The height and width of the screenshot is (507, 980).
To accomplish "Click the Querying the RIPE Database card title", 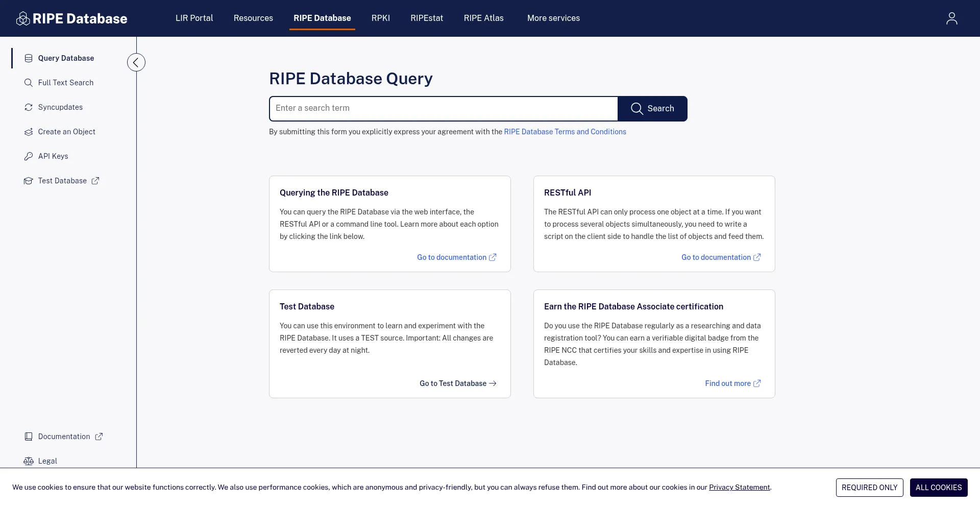I will pos(334,192).
